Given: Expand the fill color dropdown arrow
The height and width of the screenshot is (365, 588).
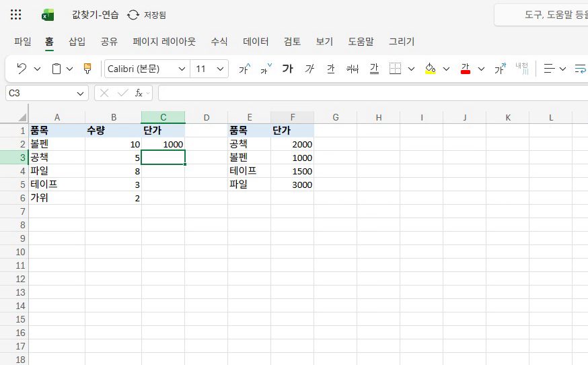Looking at the screenshot, I should 446,69.
